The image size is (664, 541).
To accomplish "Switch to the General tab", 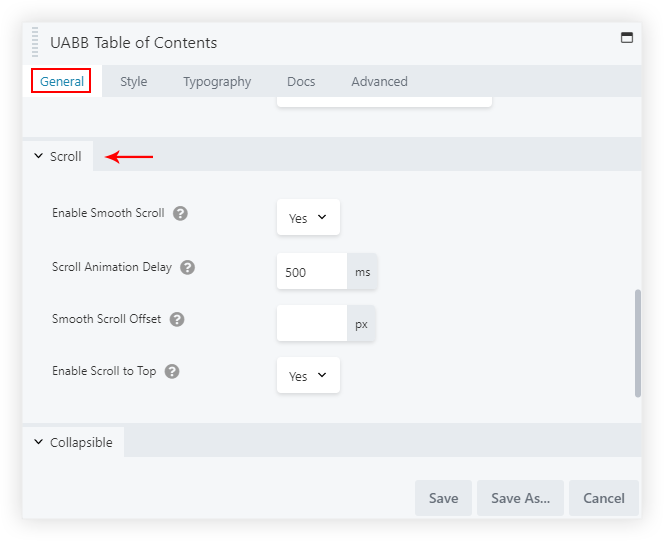I will click(x=61, y=81).
